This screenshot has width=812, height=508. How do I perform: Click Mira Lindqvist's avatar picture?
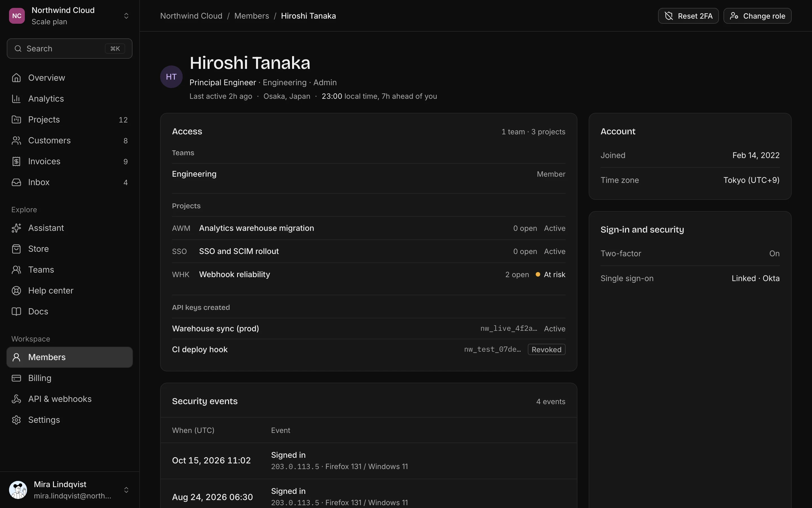pos(18,490)
